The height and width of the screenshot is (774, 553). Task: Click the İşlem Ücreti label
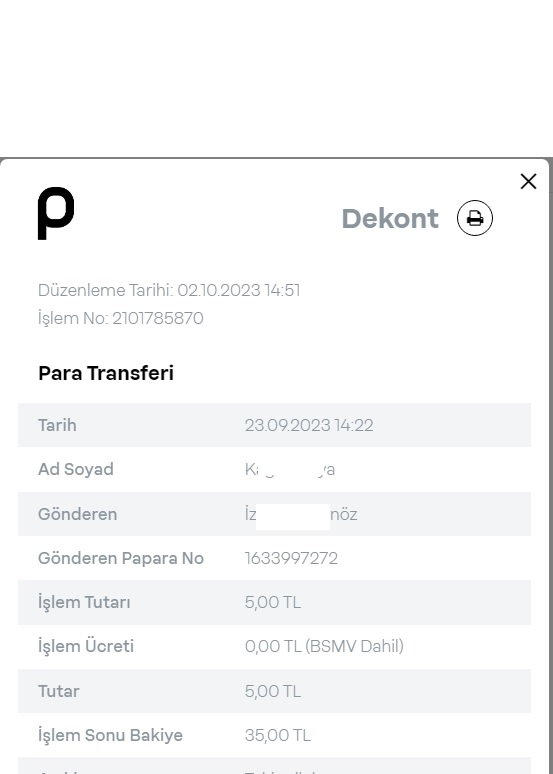tap(86, 647)
